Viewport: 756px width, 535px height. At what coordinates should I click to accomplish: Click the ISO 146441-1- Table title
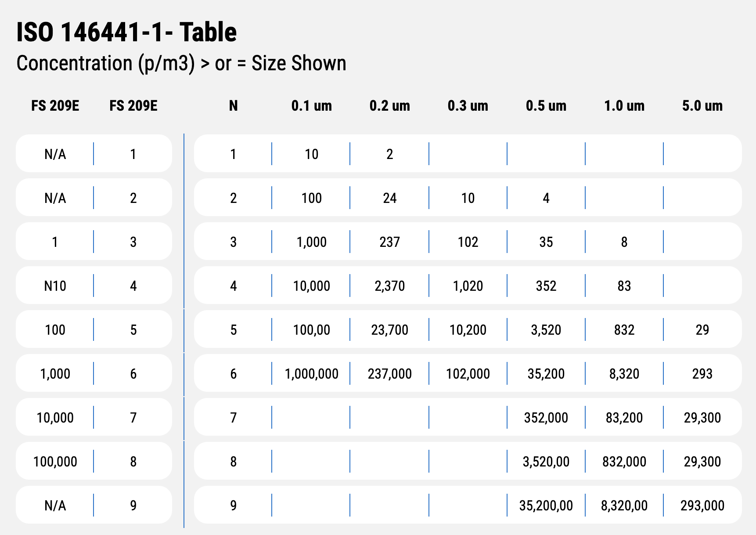[x=126, y=33]
